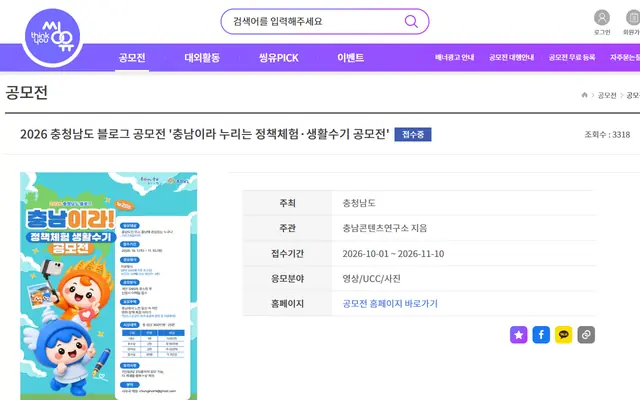
Task: Click the 주최 row label
Action: point(287,203)
